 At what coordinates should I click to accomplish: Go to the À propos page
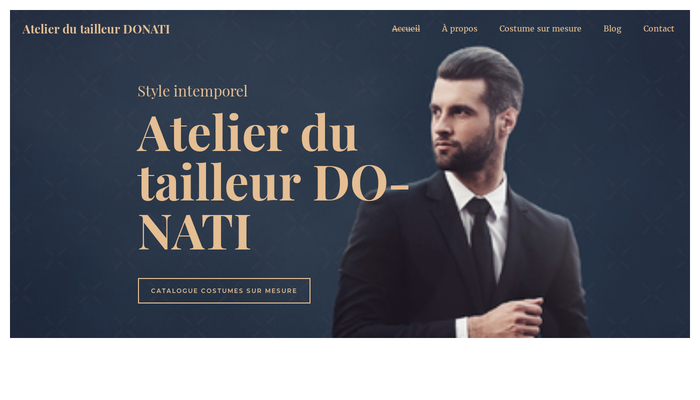point(459,29)
